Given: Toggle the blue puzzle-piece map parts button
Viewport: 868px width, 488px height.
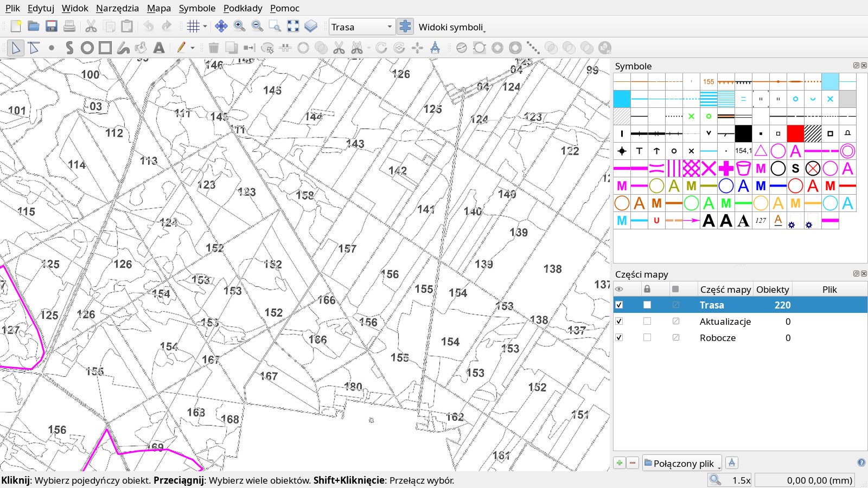Looking at the screenshot, I should pos(405,26).
